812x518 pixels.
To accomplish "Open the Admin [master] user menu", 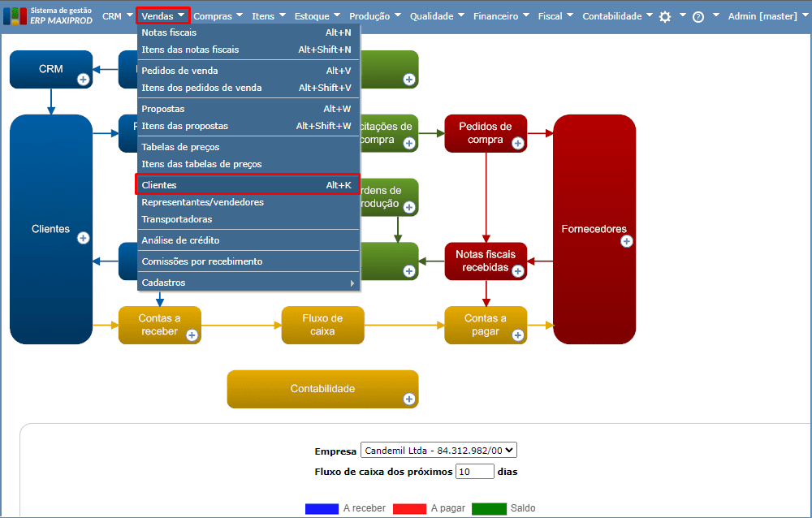I will pos(767,16).
